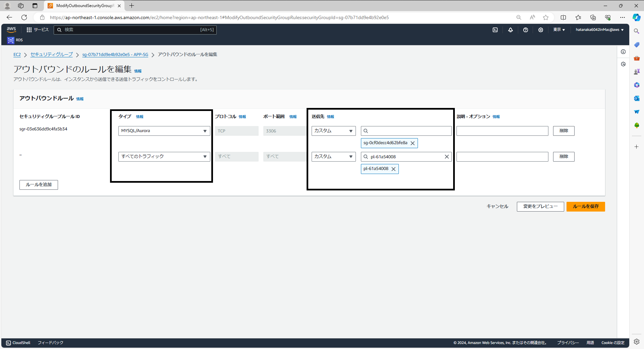Open the MYSQL/Aurora type dropdown

(x=164, y=131)
